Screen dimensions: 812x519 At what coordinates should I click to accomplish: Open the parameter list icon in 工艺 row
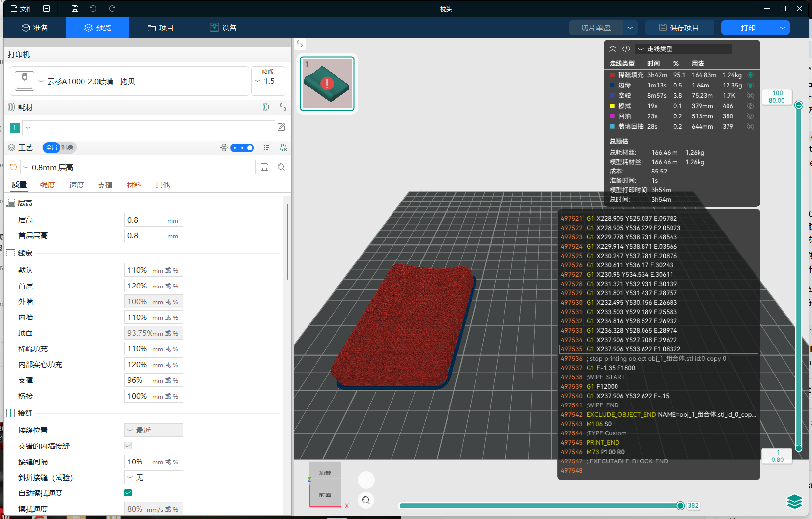click(266, 147)
